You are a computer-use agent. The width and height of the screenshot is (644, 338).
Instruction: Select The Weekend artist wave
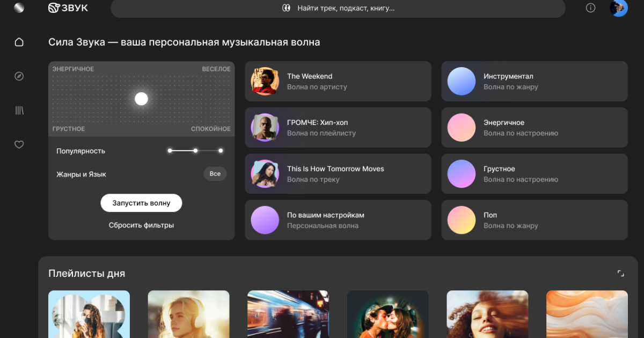pyautogui.click(x=338, y=81)
